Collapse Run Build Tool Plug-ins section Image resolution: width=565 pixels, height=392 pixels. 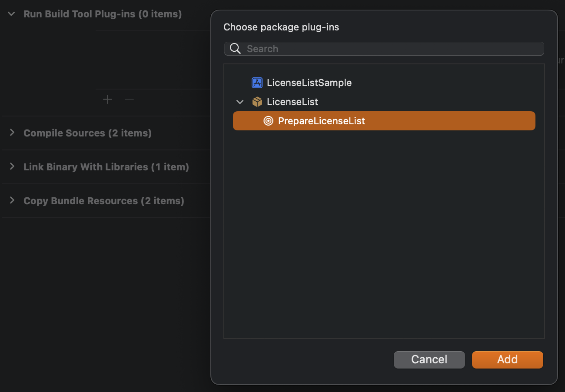click(12, 14)
